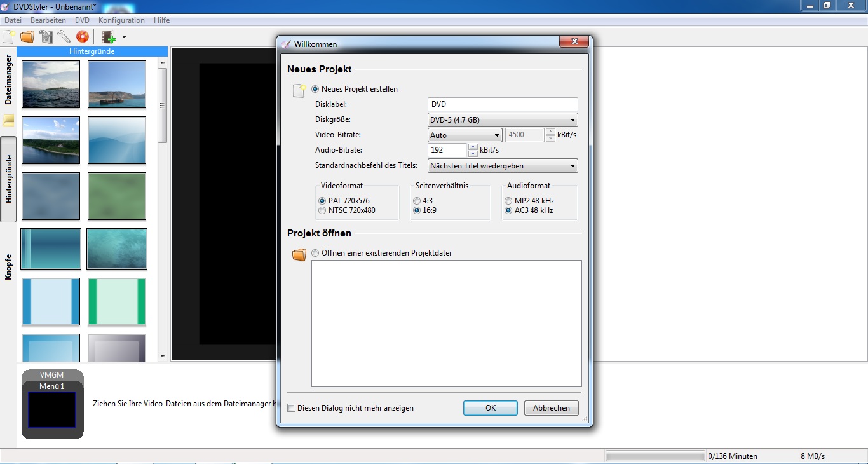This screenshot has width=868, height=464.
Task: Click the red burn DVD disc icon
Action: [83, 37]
